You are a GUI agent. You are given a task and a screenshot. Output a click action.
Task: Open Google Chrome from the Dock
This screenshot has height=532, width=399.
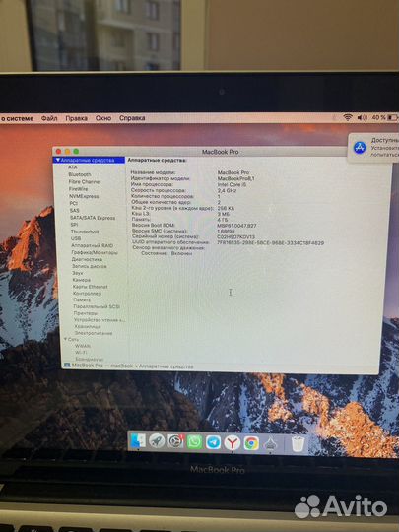point(251,443)
